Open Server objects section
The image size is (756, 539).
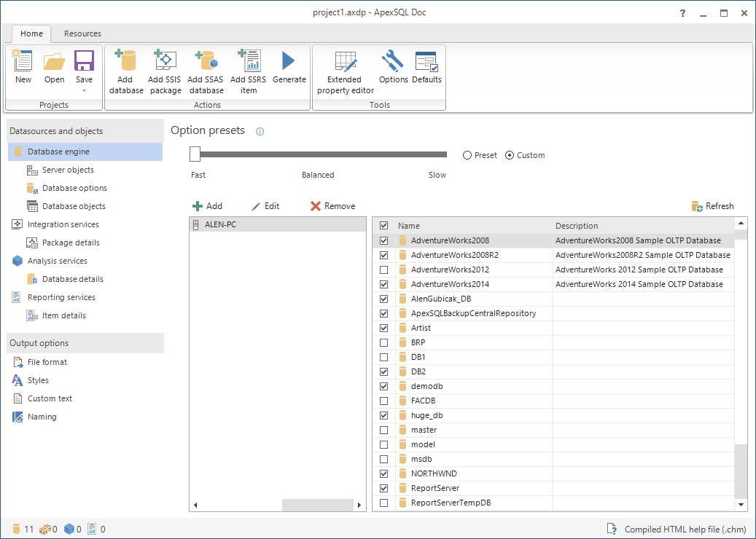pyautogui.click(x=68, y=170)
